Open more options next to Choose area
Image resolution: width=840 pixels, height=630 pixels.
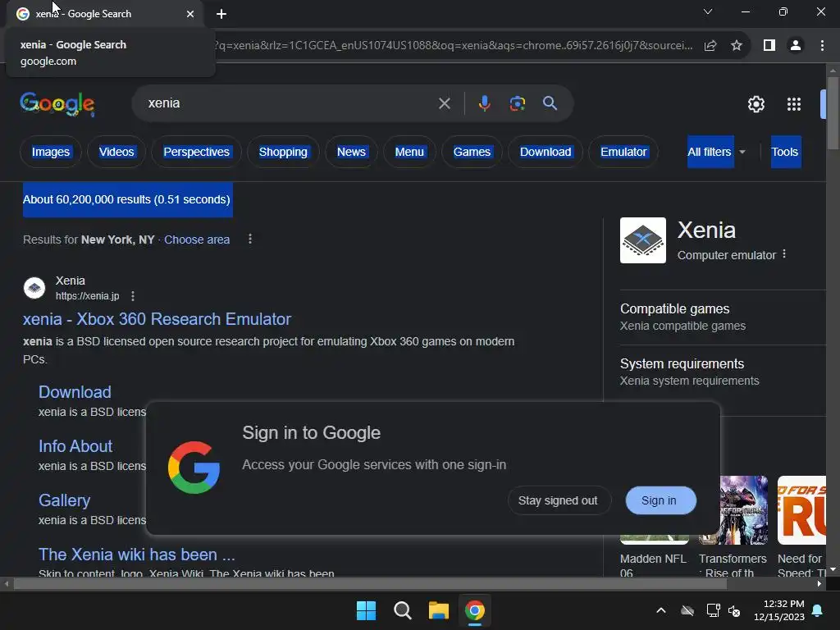point(250,239)
